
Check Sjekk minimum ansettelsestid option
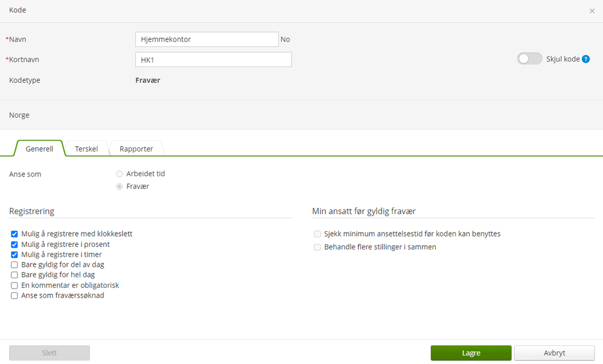pos(317,234)
